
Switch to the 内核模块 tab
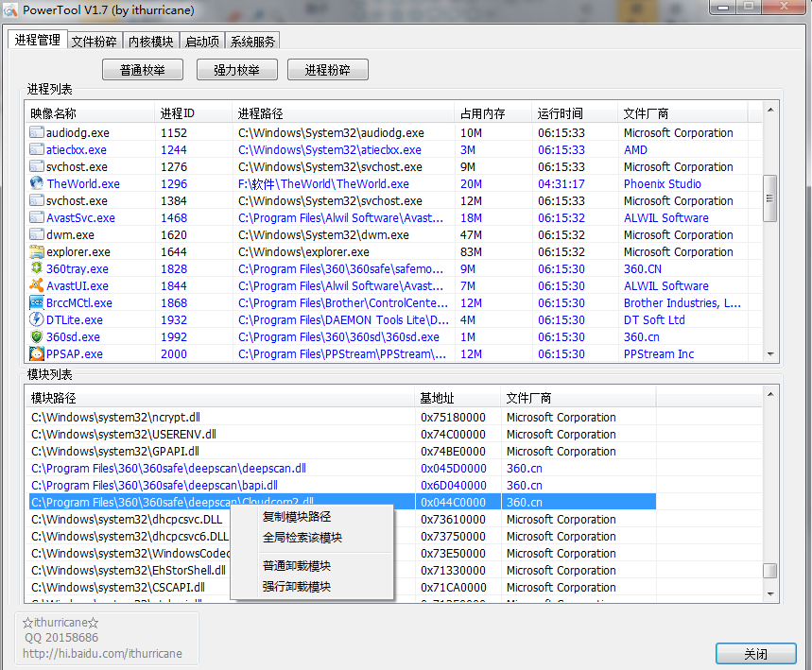click(x=150, y=42)
